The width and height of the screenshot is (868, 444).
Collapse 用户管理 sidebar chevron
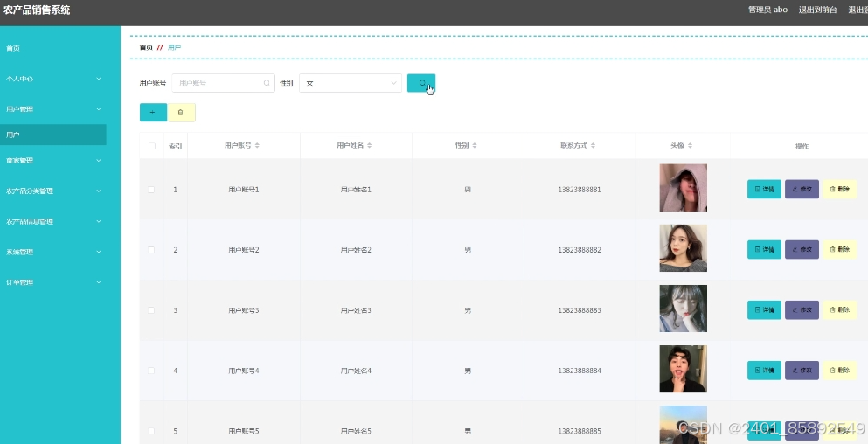click(99, 109)
